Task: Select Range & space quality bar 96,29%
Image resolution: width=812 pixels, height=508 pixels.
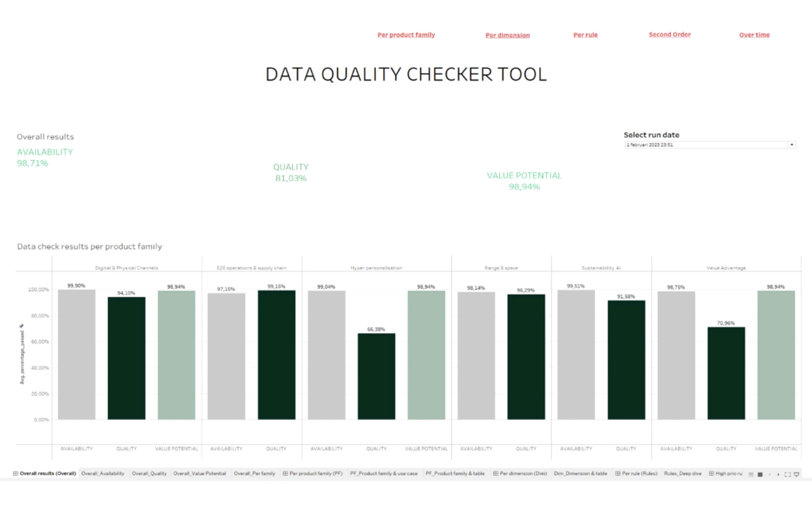Action: (526, 357)
